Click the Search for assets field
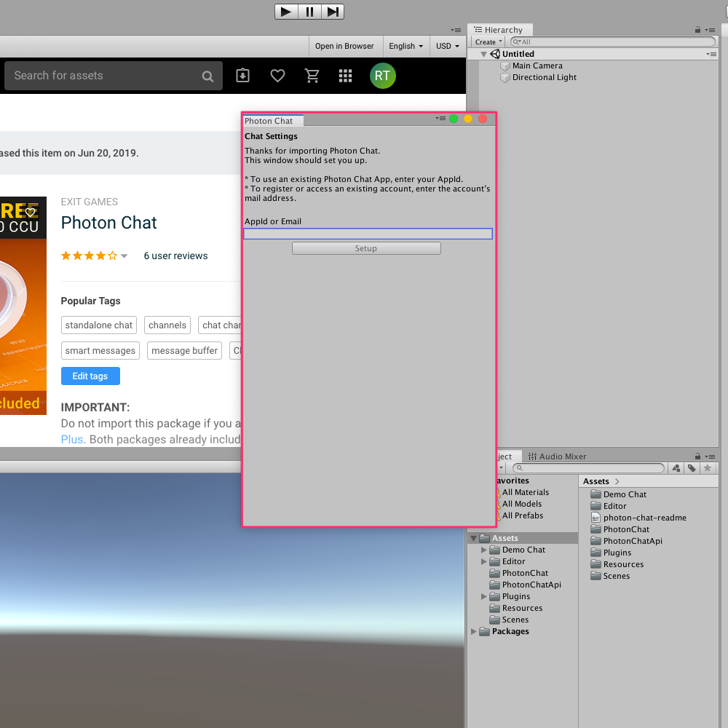 (114, 76)
